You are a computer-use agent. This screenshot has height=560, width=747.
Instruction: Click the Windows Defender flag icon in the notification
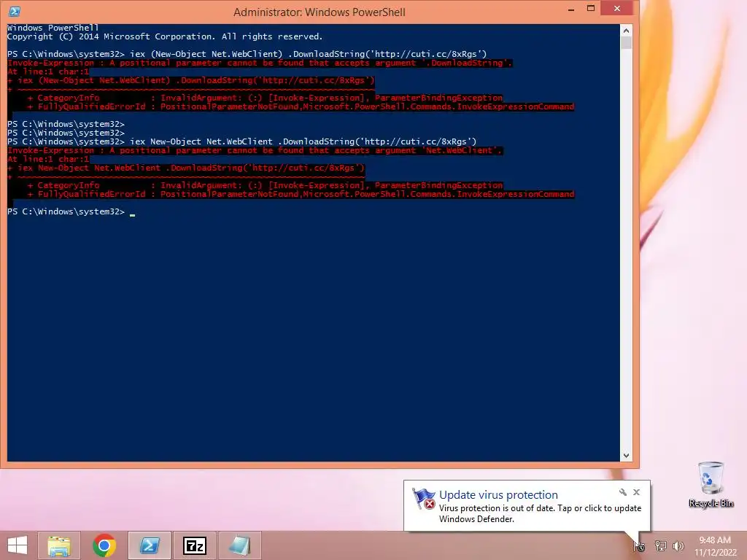click(424, 499)
